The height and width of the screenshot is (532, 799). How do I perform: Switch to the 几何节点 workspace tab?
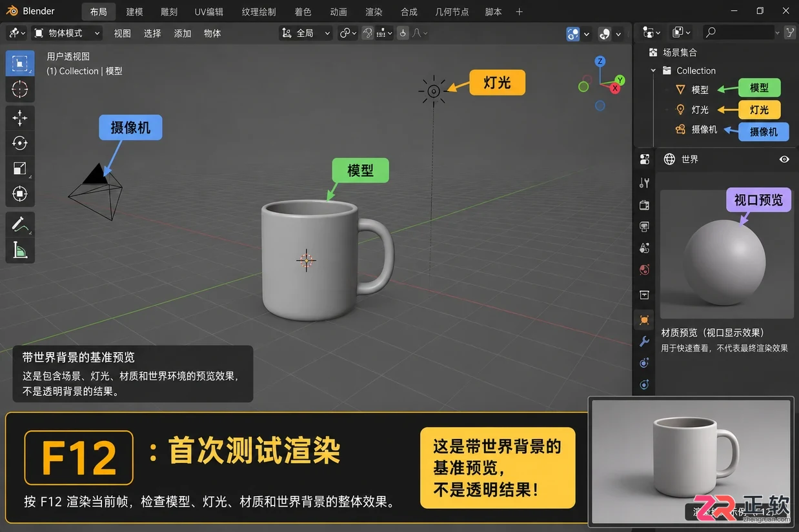453,12
